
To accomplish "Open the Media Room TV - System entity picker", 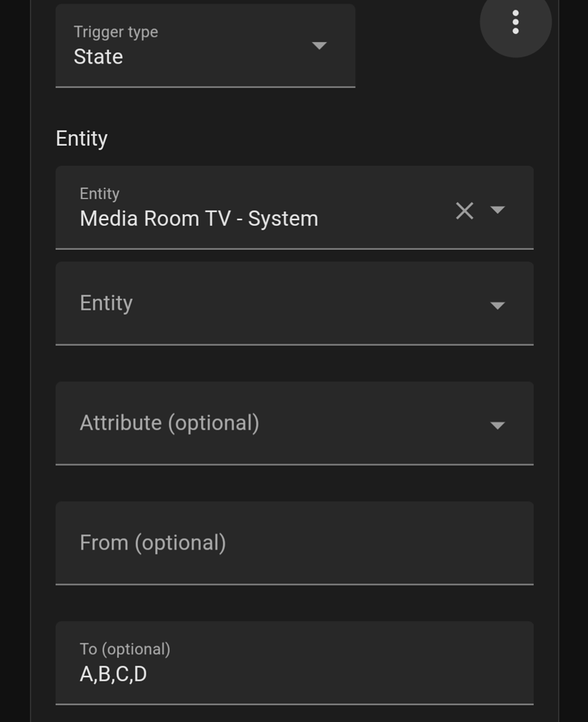I will click(x=295, y=208).
